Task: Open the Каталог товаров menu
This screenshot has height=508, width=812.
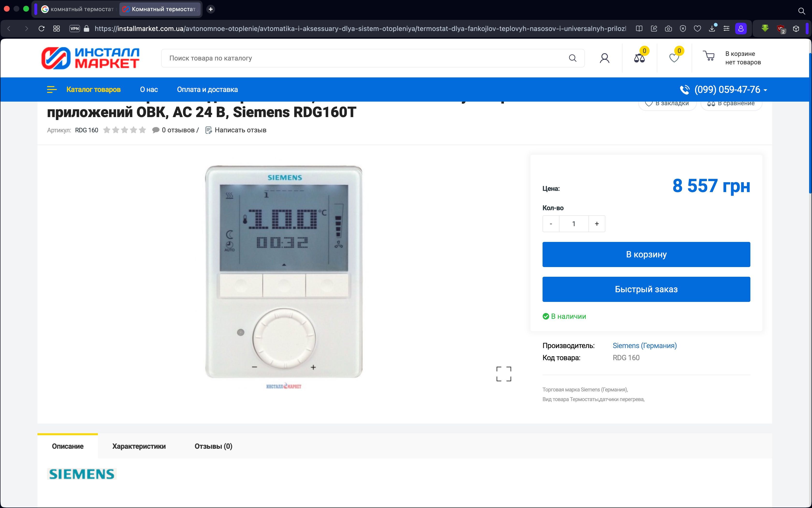Action: click(93, 89)
